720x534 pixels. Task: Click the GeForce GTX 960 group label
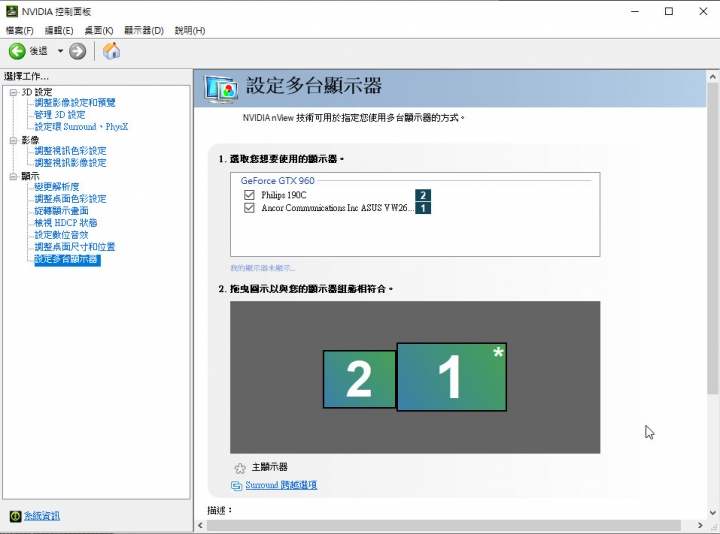tap(277, 180)
